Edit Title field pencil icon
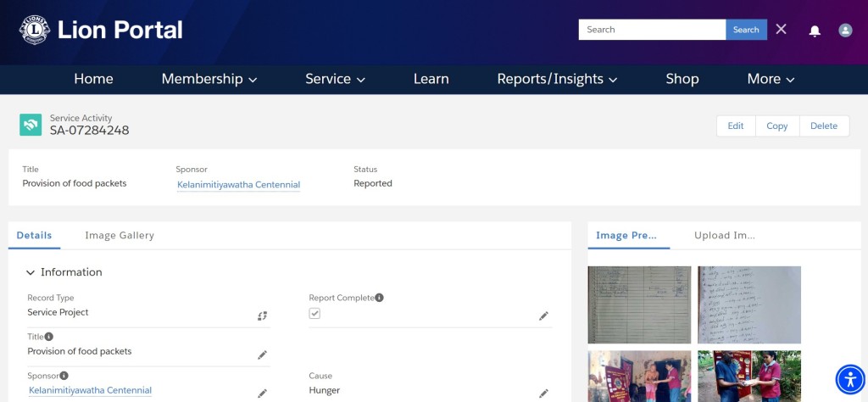The height and width of the screenshot is (402, 868). point(263,355)
